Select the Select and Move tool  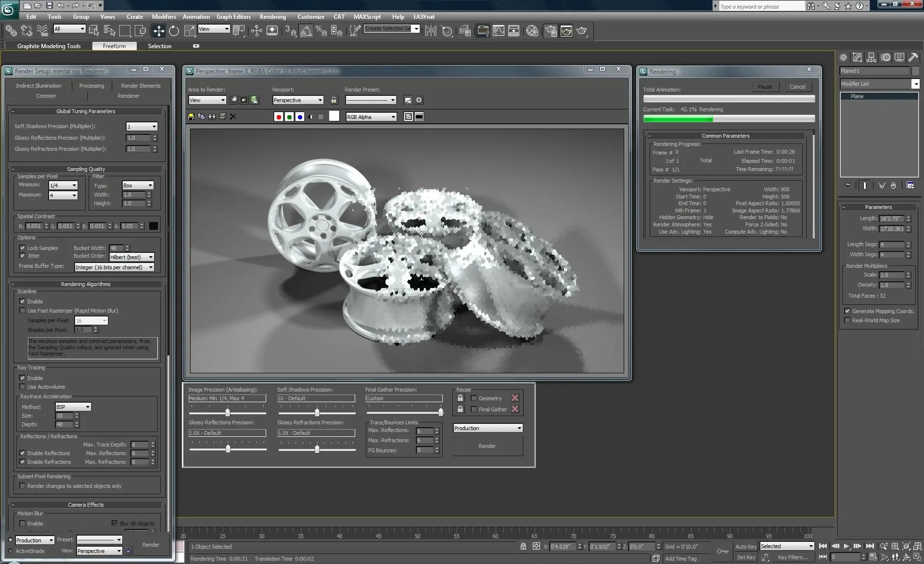coord(158,30)
